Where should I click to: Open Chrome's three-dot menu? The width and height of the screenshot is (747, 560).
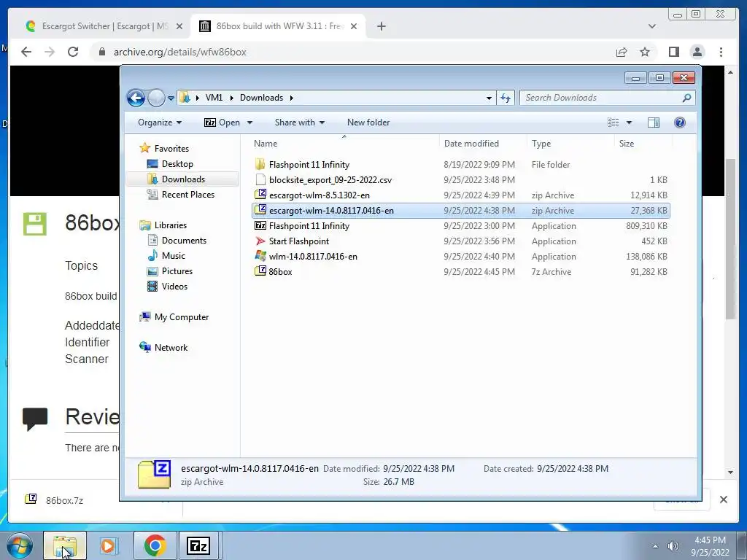tap(721, 52)
